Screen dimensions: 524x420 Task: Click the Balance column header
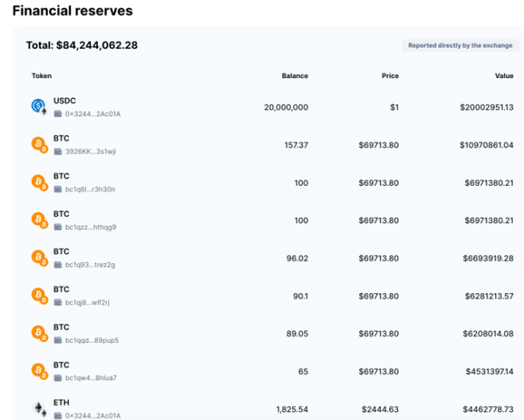[x=295, y=75]
